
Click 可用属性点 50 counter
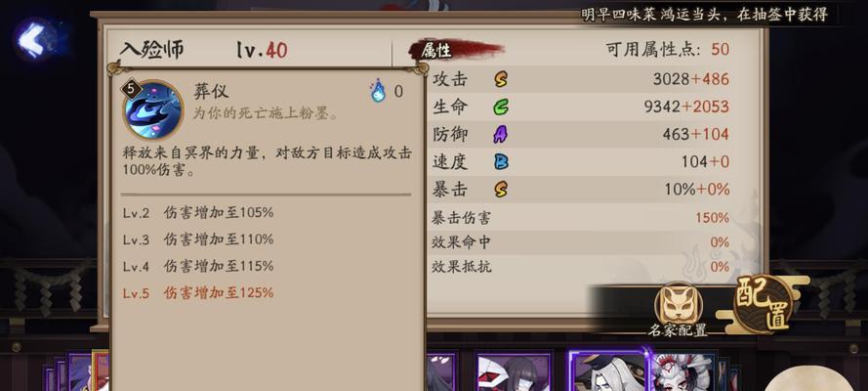(x=668, y=49)
